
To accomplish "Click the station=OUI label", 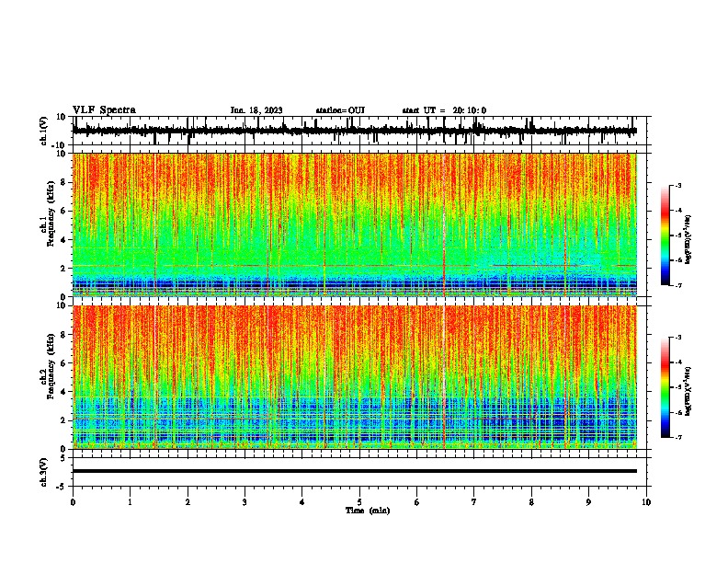I will tap(340, 110).
